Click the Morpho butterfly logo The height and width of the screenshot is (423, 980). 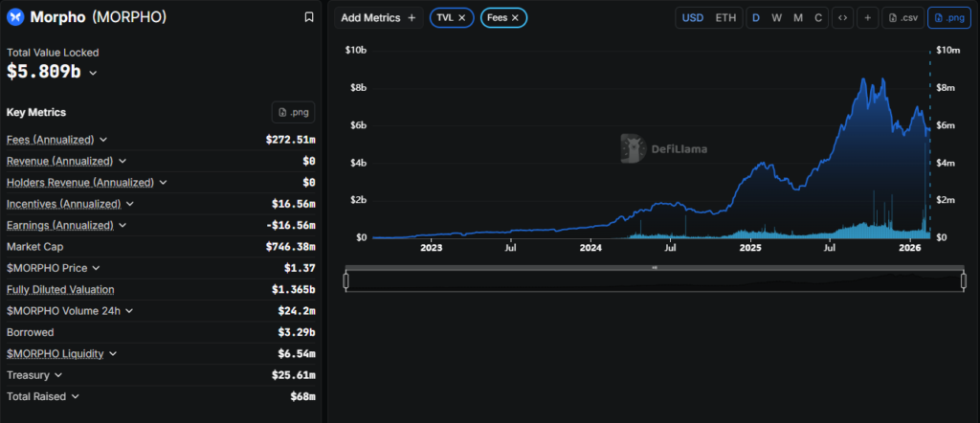click(x=14, y=17)
